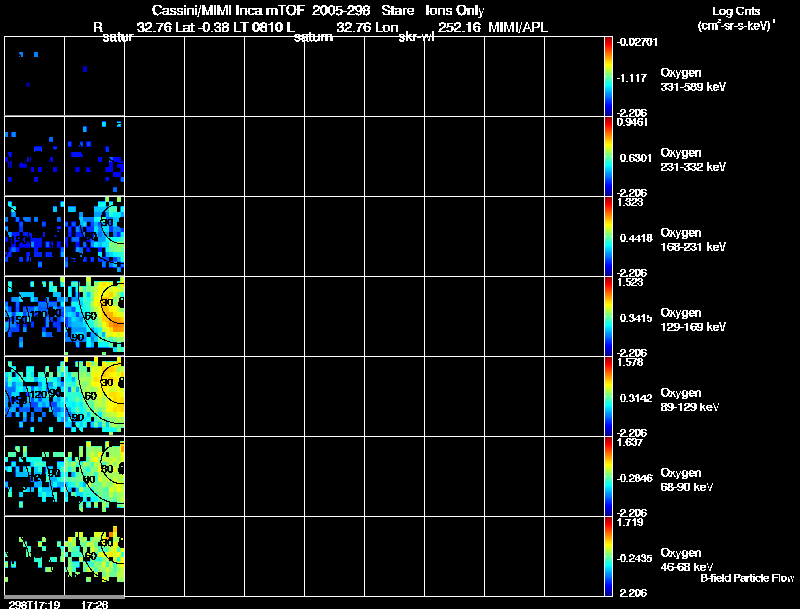This screenshot has width=800, height=609.
Task: Click the color bar value '1.578'
Action: click(x=630, y=363)
